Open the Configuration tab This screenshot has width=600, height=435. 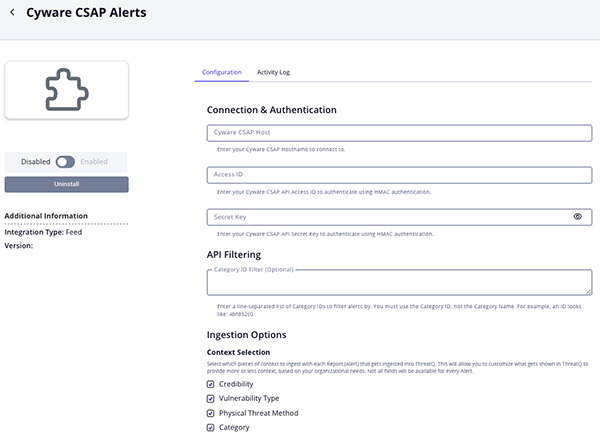222,72
